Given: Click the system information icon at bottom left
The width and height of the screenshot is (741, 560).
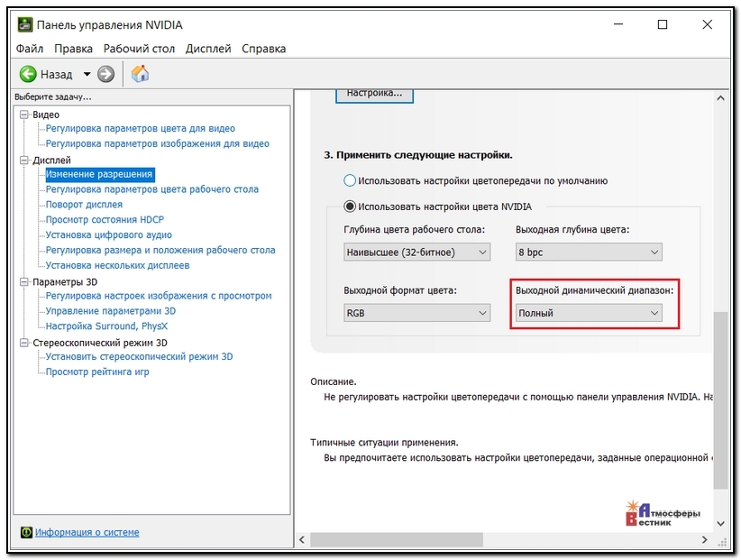Looking at the screenshot, I should coord(26,532).
